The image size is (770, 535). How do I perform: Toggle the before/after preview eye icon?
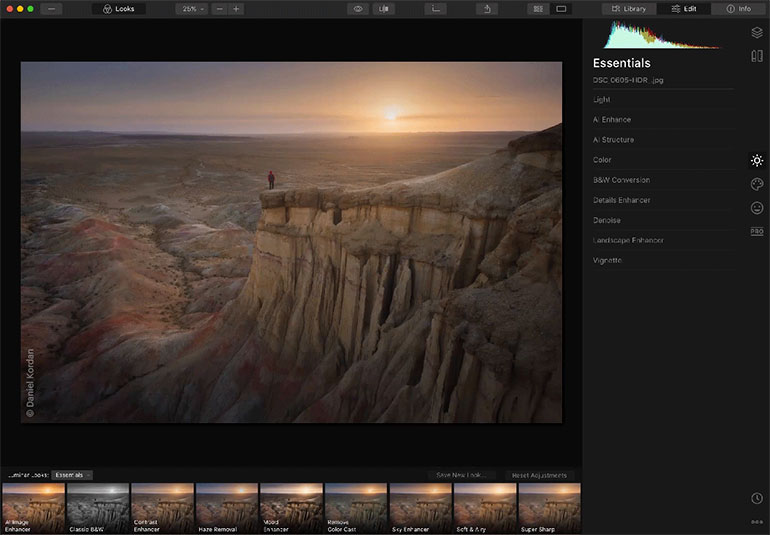pos(358,9)
